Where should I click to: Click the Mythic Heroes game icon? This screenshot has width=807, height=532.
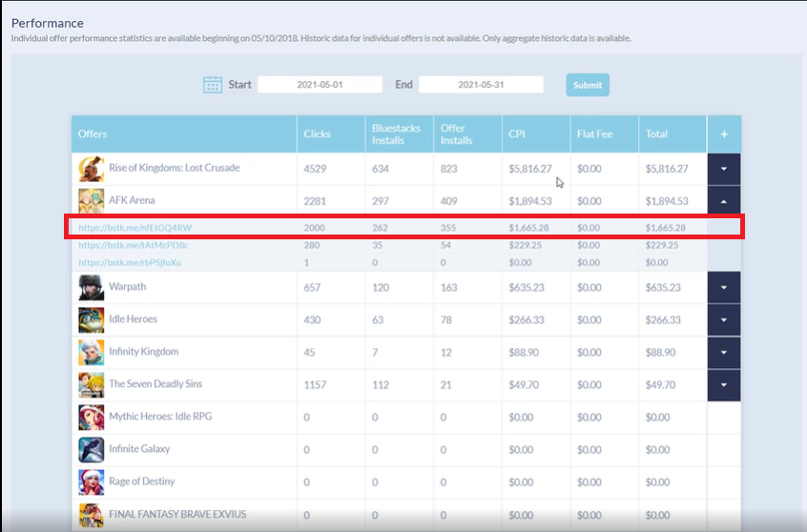(91, 417)
